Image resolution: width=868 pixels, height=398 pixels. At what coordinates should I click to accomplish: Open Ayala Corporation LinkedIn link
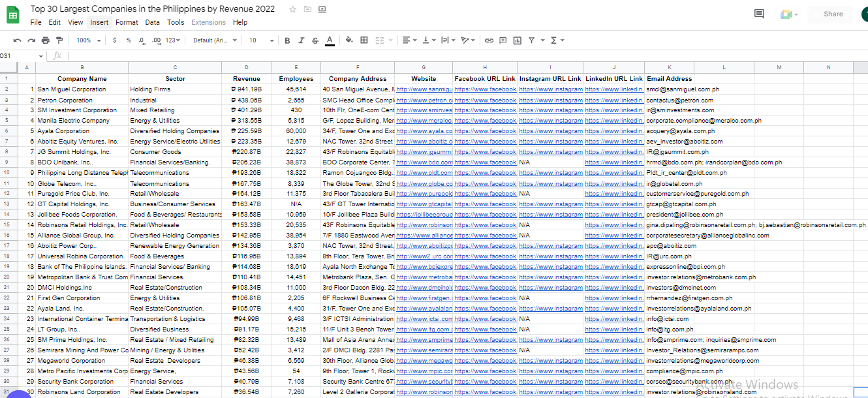click(x=614, y=131)
